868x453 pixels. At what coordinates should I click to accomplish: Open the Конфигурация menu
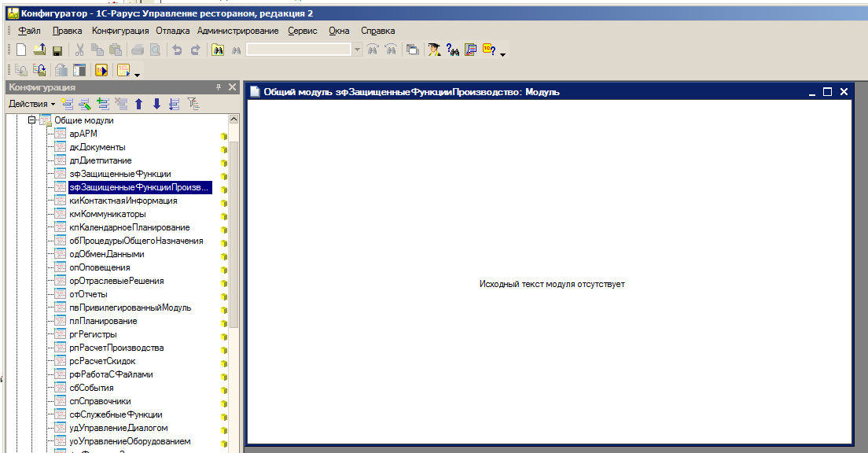coord(120,31)
